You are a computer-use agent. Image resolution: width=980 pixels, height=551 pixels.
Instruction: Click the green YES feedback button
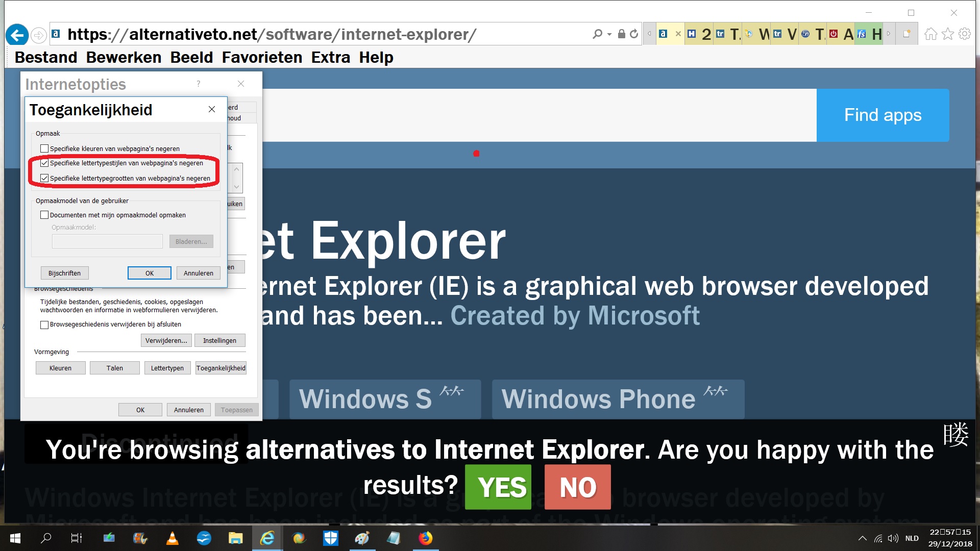[x=498, y=487]
